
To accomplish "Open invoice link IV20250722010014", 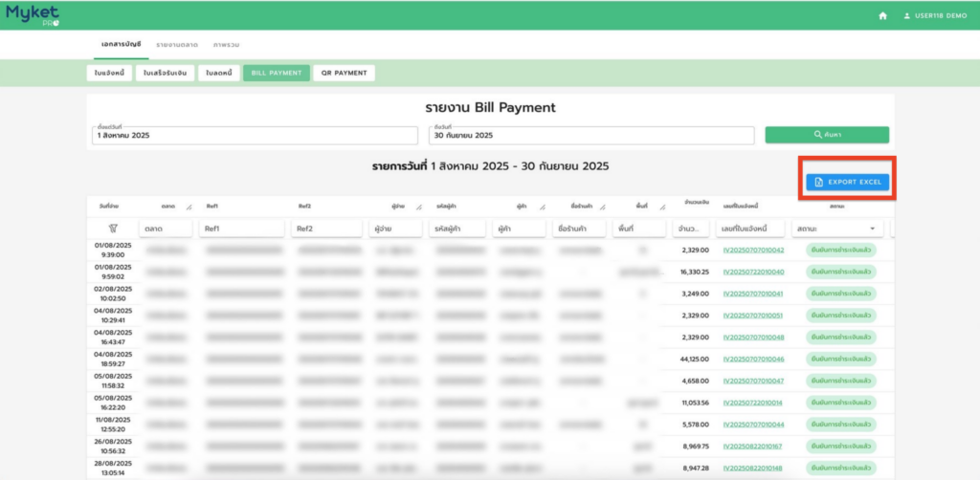I will point(753,403).
